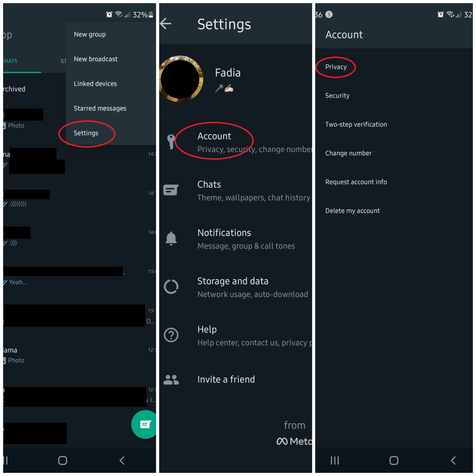Viewport: 476px width, 476px height.
Task: Choose Linked devices in the menu
Action: [x=95, y=84]
